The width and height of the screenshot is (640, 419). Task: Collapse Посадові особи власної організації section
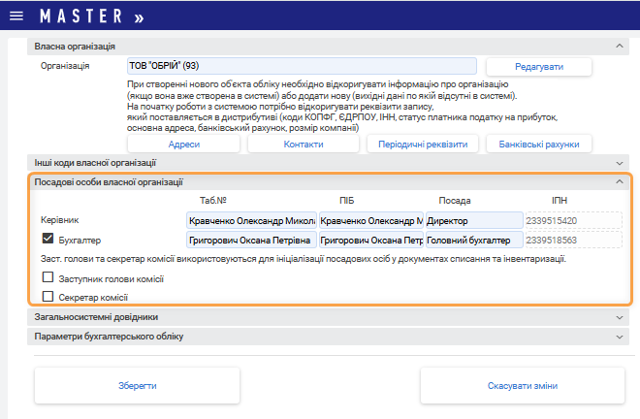tap(620, 182)
